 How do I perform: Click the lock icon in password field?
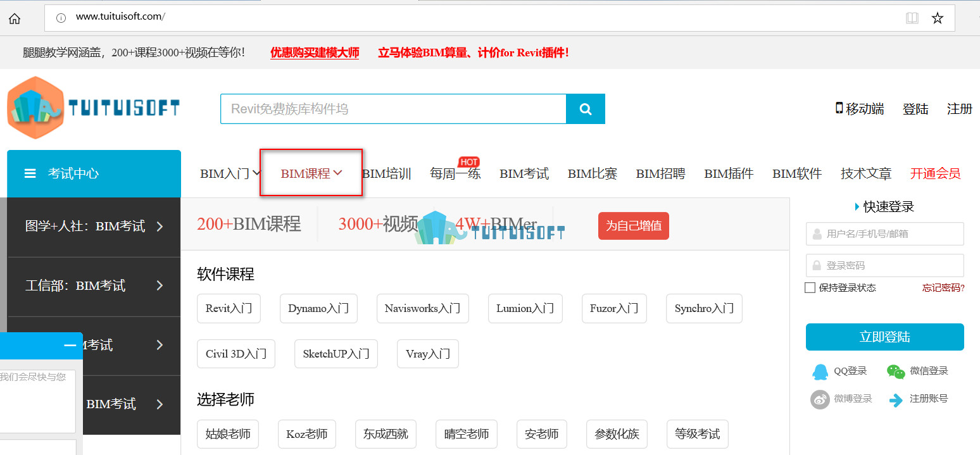(817, 265)
